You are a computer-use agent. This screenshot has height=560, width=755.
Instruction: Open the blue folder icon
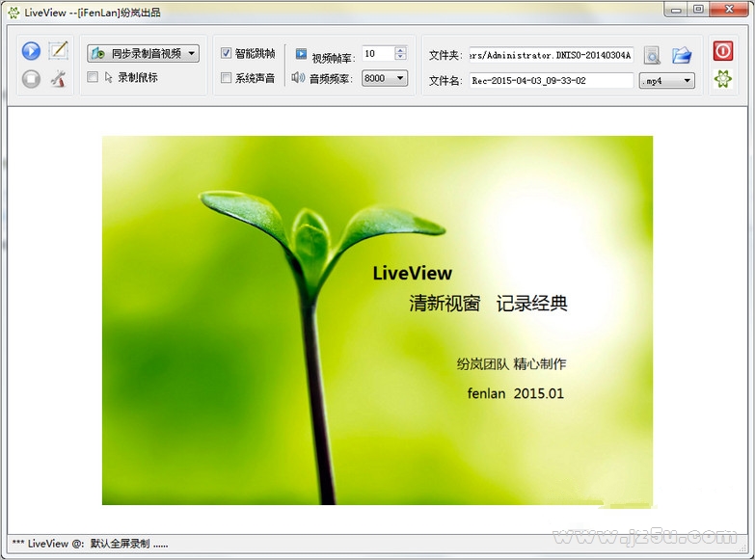682,55
